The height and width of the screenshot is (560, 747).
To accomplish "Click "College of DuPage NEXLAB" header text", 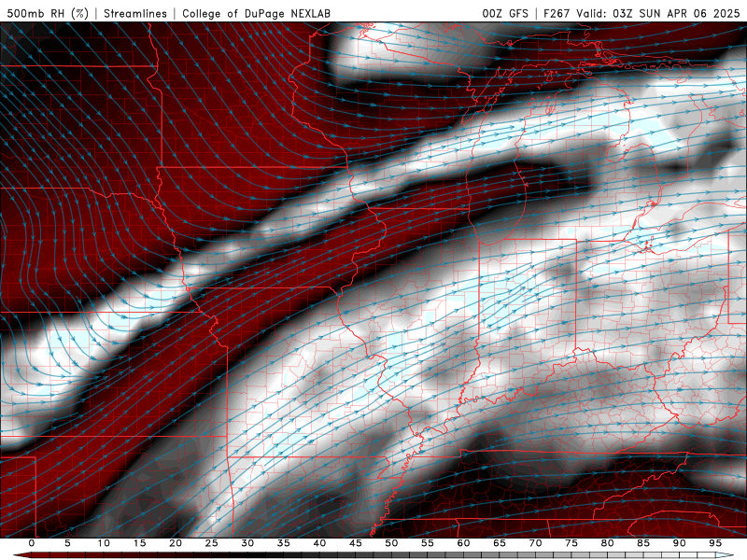I will tap(256, 13).
